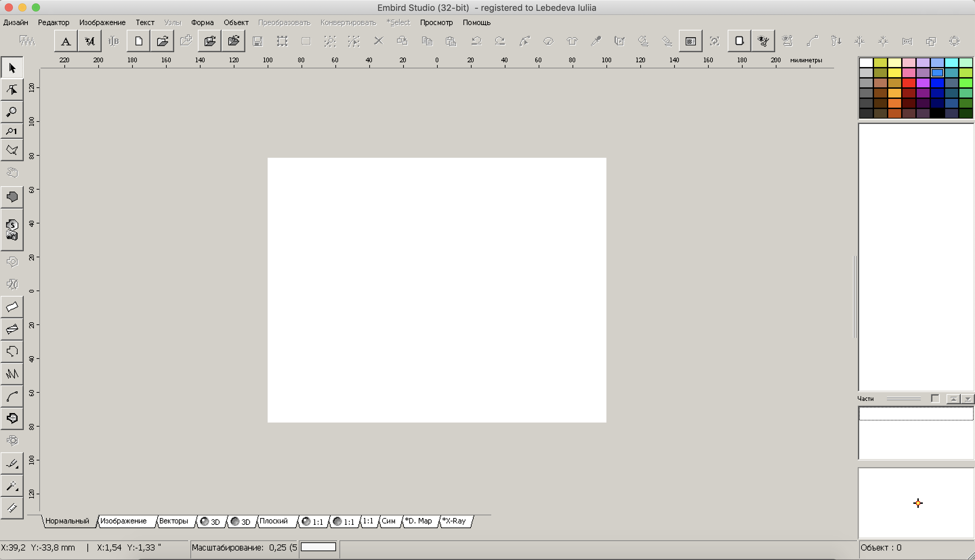Activate the zoom magnifier tool

pyautogui.click(x=12, y=112)
